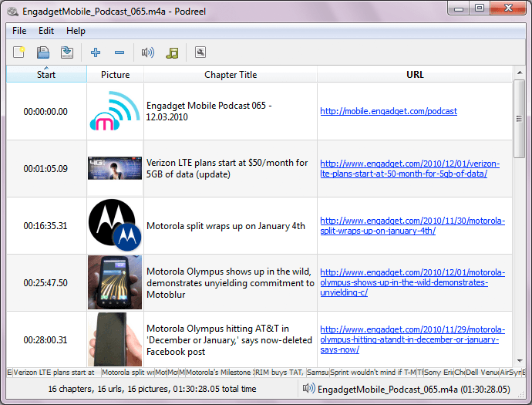Open the olympus-hitting-atandt URL link

point(412,339)
